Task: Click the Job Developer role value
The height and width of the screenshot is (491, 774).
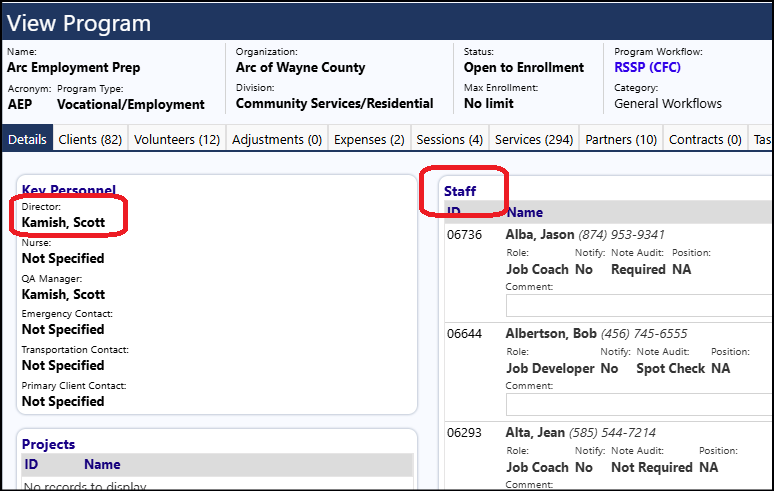Action: 550,369
